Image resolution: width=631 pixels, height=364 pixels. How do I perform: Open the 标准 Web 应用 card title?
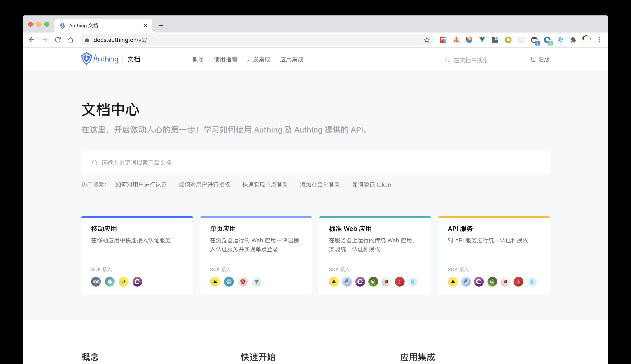(x=350, y=228)
